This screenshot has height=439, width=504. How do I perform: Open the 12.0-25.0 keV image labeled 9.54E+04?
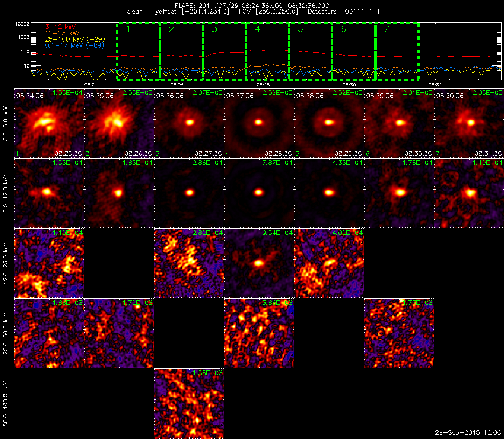pyautogui.click(x=259, y=263)
